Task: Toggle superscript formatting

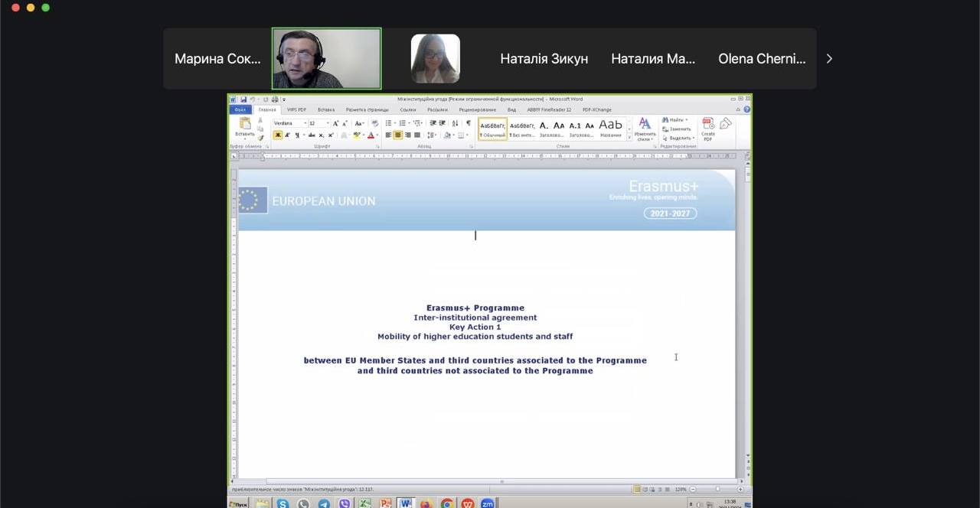Action: coord(331,135)
